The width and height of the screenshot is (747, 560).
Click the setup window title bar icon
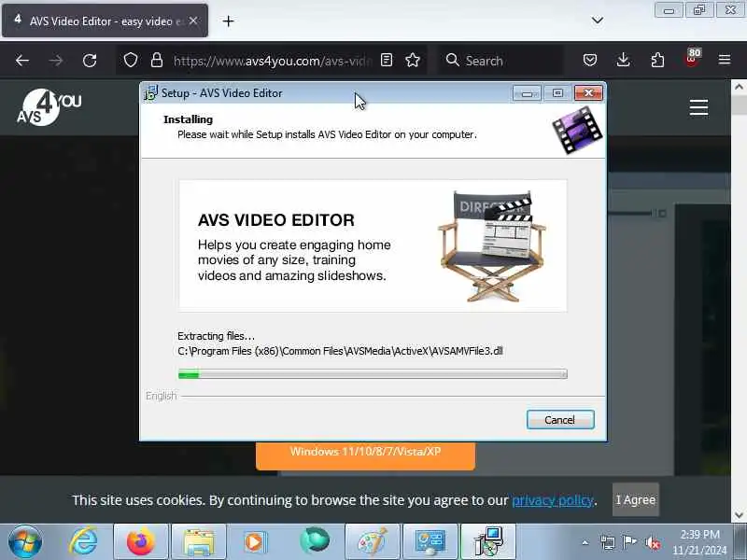click(x=150, y=93)
